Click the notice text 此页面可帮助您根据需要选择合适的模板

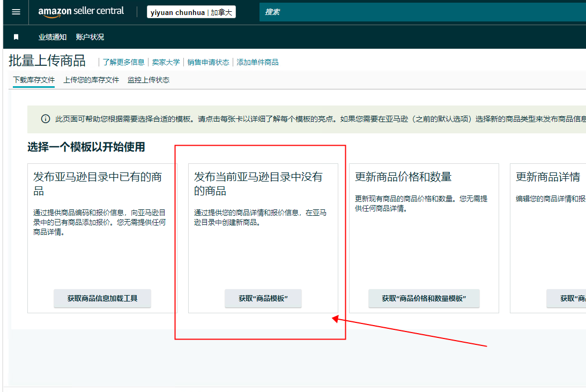point(321,119)
